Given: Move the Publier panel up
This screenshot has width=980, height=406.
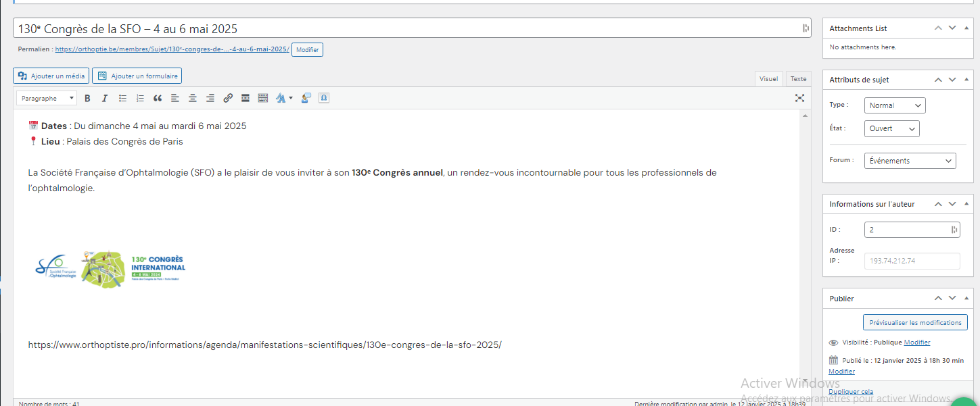Looking at the screenshot, I should click(938, 299).
